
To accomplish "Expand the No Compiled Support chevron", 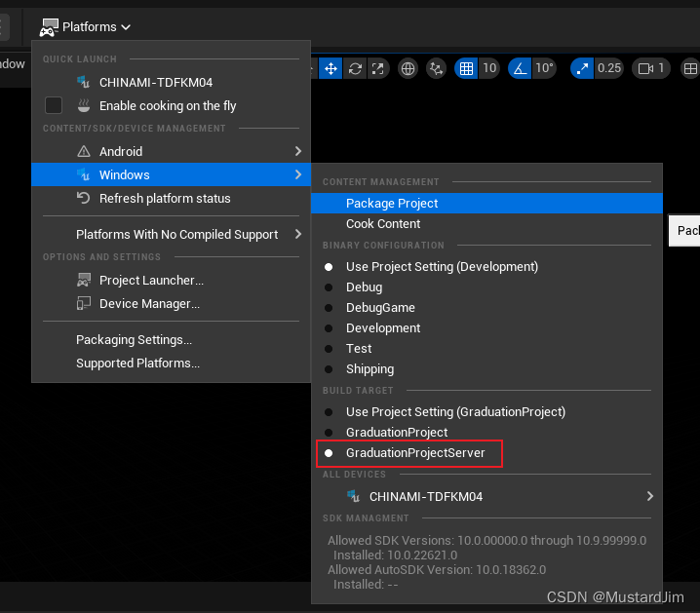I will tap(298, 234).
